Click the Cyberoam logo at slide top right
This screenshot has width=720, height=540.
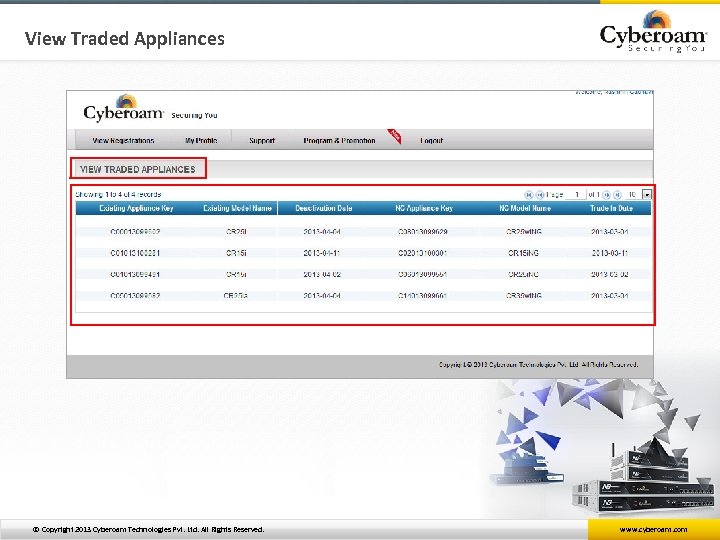coord(653,31)
